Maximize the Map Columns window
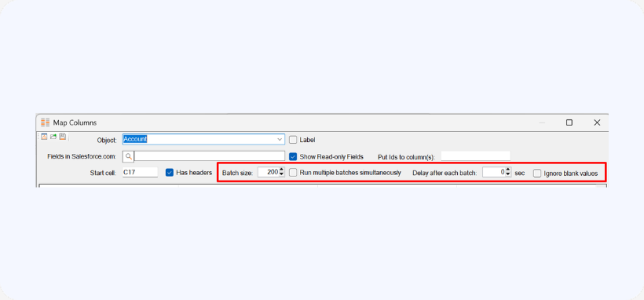 569,123
